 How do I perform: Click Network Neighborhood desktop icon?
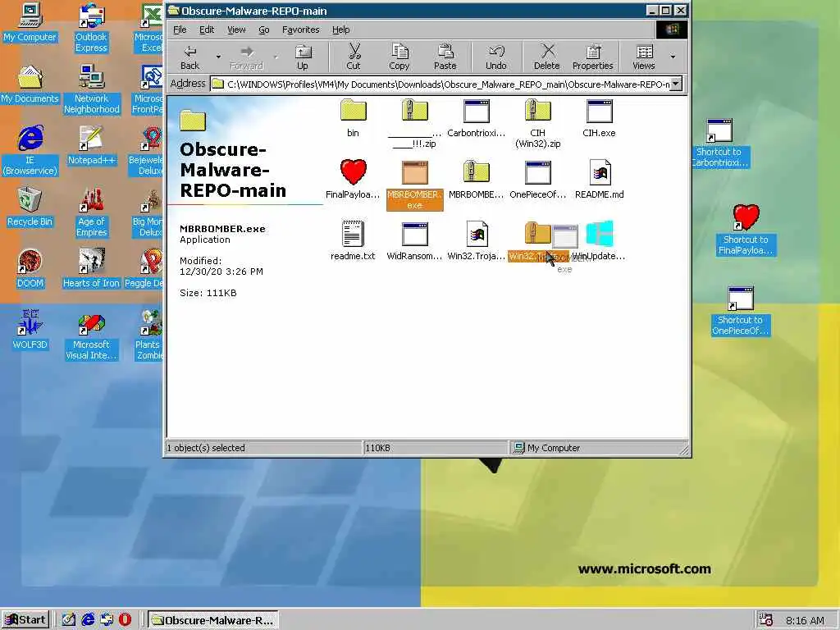click(x=92, y=89)
